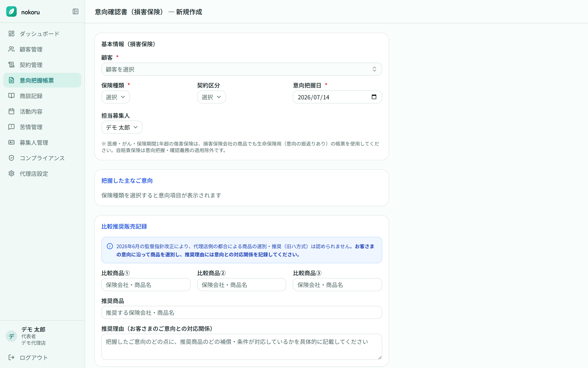Click the デモ代理店 agency name

(33, 343)
